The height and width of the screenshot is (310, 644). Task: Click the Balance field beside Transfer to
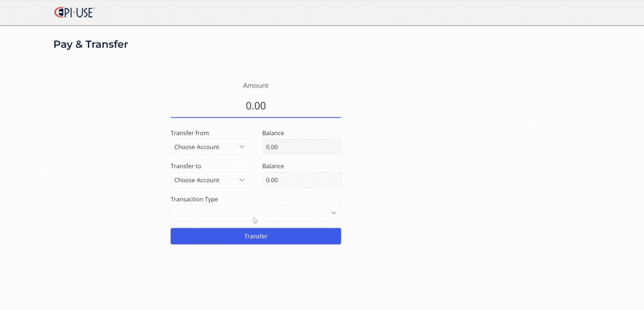pos(301,180)
